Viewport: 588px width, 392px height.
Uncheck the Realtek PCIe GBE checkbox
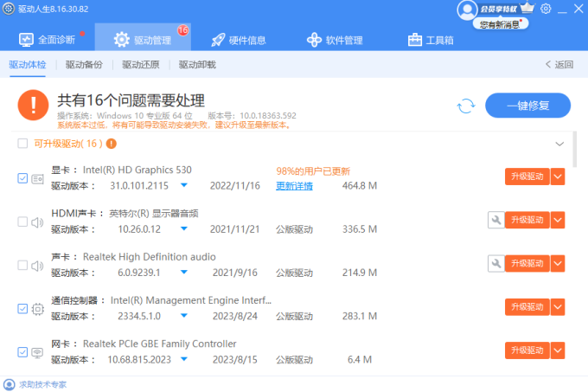click(x=22, y=352)
